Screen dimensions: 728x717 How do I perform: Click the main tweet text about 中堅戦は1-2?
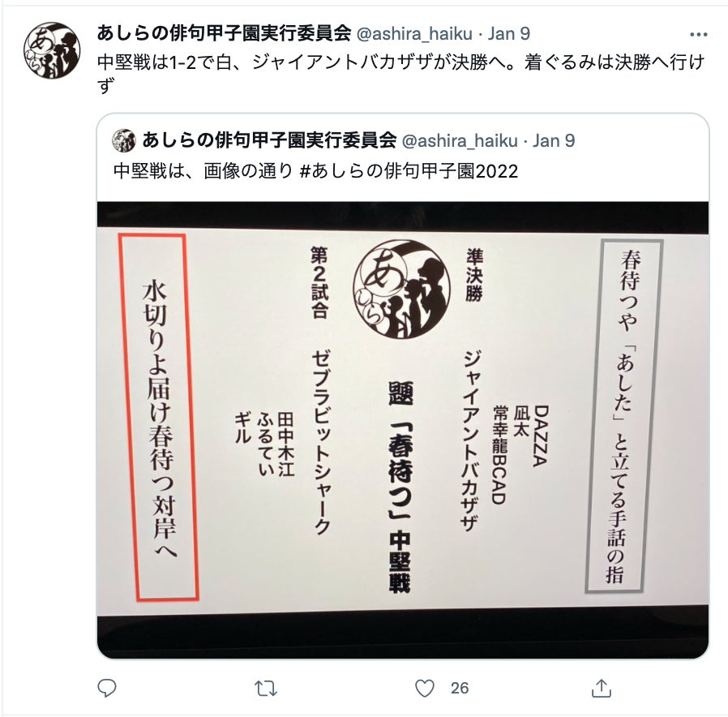[401, 73]
